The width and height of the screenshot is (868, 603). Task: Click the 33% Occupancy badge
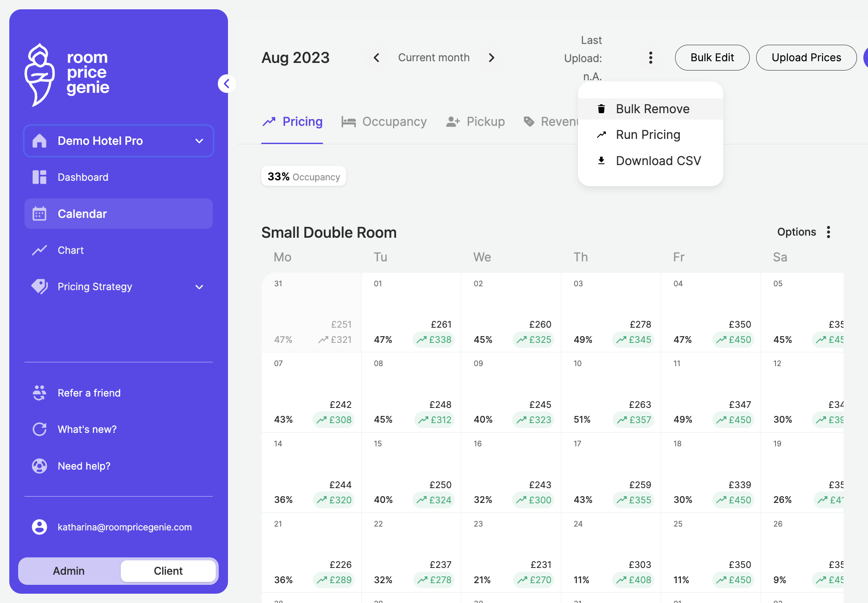(304, 176)
